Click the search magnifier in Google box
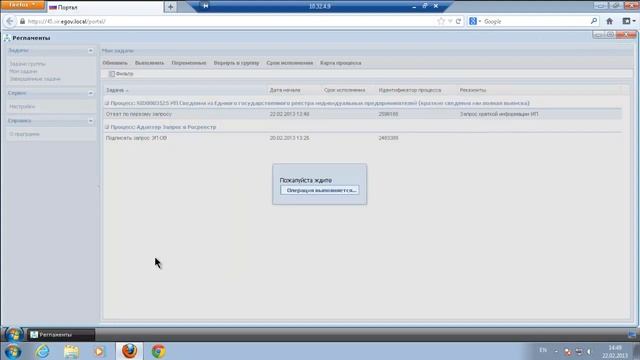Viewport: 640px width, 360px height. (594, 21)
